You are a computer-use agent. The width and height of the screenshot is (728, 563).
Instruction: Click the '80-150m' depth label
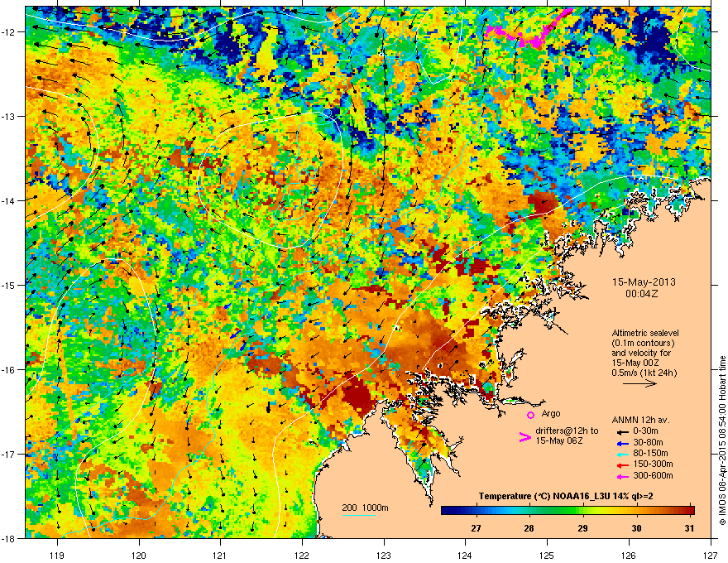650,454
